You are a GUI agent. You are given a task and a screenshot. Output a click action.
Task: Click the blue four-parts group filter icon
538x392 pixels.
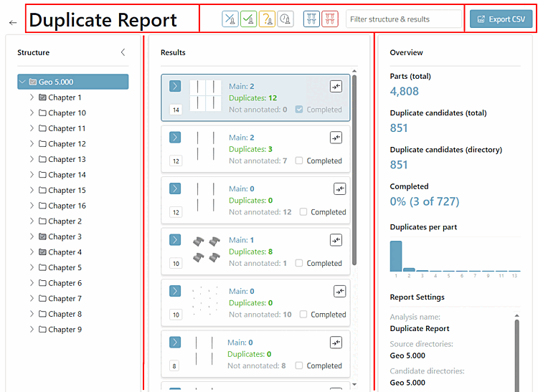click(311, 19)
